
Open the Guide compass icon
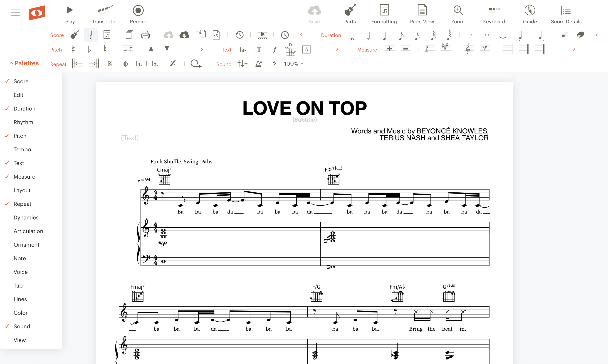530,15
